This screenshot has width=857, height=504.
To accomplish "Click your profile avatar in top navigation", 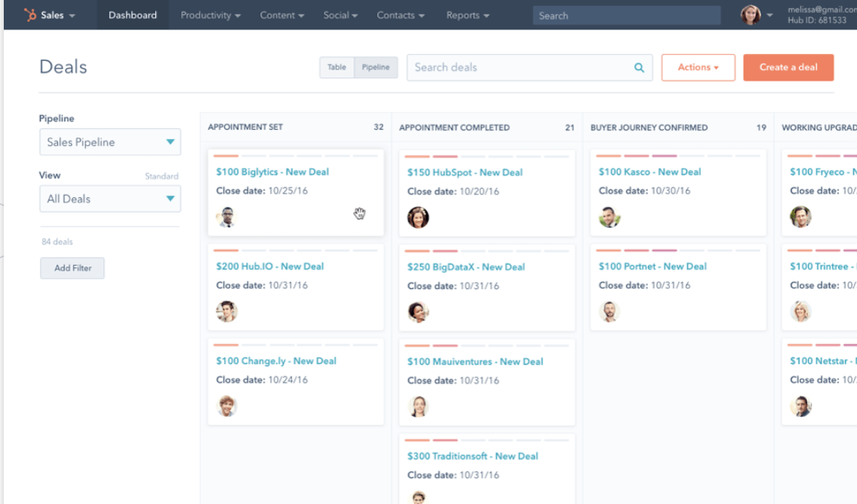I will pyautogui.click(x=751, y=14).
